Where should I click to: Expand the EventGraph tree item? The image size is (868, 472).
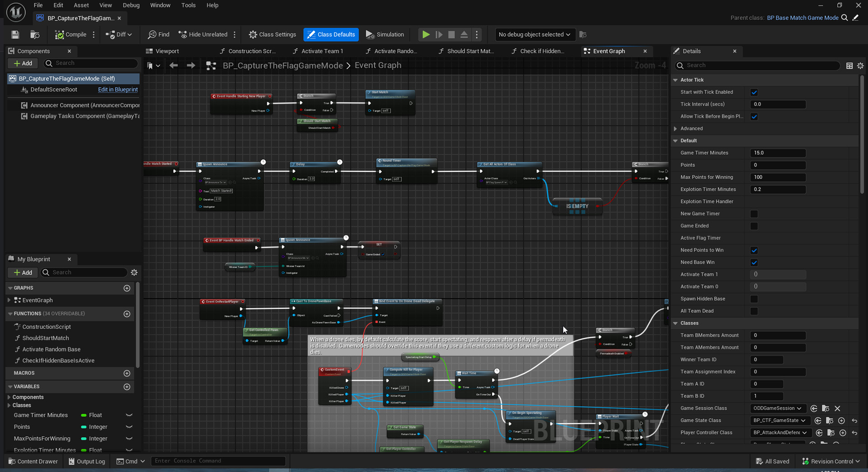point(9,300)
